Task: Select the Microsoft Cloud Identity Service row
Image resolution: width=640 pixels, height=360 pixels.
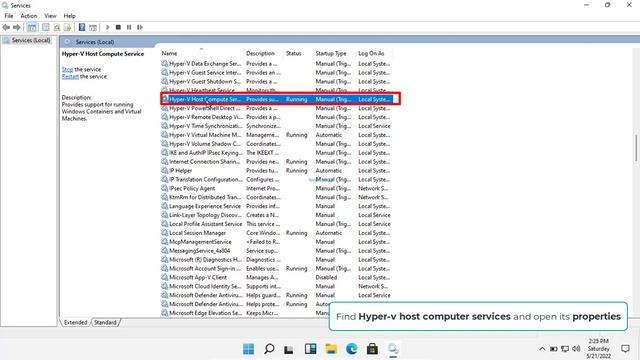Action: 276,287
